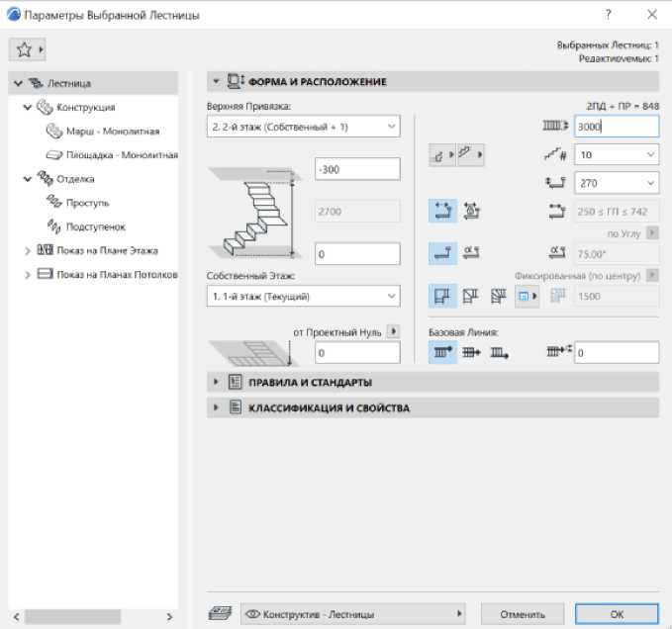672x629 pixels.
Task: Select Проступь in the tree
Action: pos(86,203)
